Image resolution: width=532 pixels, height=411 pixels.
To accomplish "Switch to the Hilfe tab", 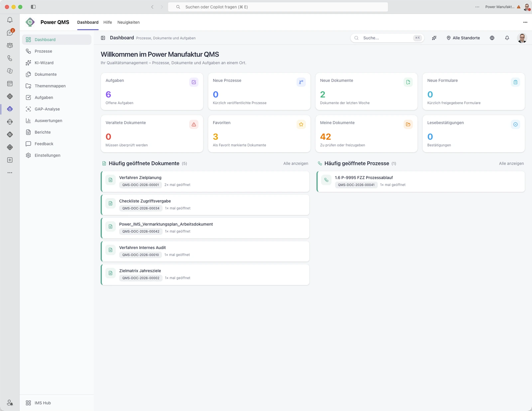I will pyautogui.click(x=108, y=22).
